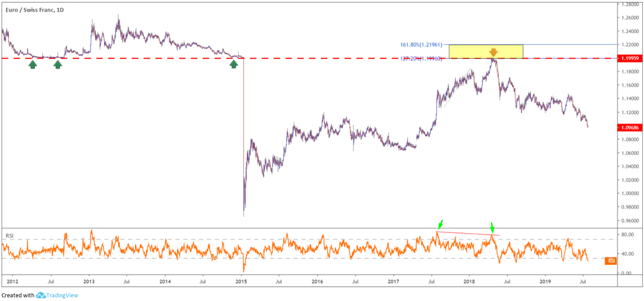Select the red 1.09686 current price label

pyautogui.click(x=630, y=128)
